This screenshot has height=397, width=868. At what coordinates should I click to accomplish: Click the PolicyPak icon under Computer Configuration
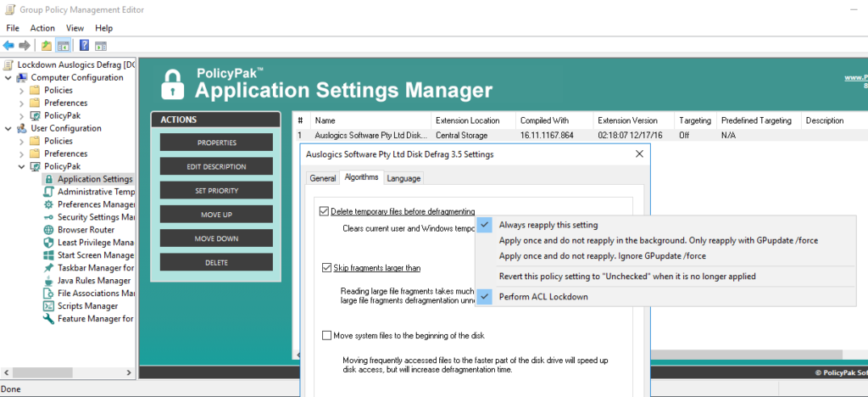click(x=35, y=115)
